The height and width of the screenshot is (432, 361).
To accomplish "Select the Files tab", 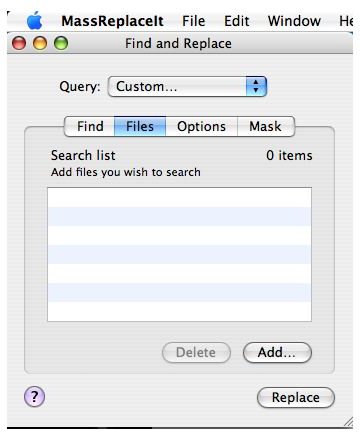I will tap(140, 126).
